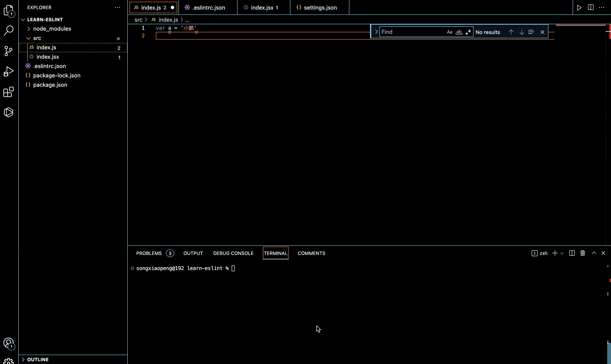Expand the node_modules folder

pyautogui.click(x=52, y=29)
